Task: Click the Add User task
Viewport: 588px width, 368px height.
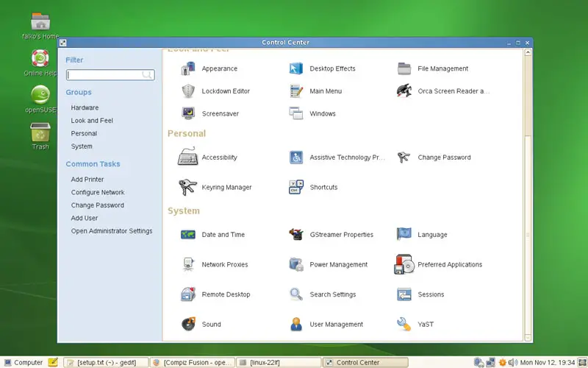Action: [85, 218]
